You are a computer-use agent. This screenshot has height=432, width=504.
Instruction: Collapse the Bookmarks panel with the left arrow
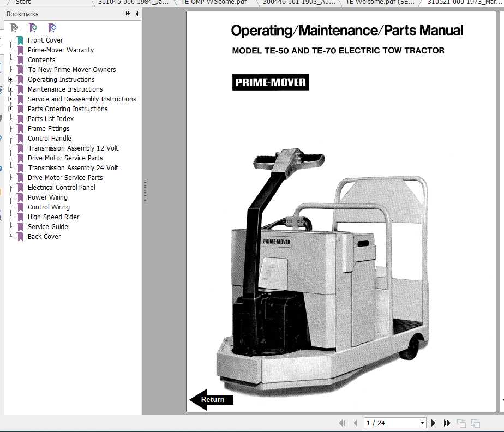pyautogui.click(x=136, y=14)
